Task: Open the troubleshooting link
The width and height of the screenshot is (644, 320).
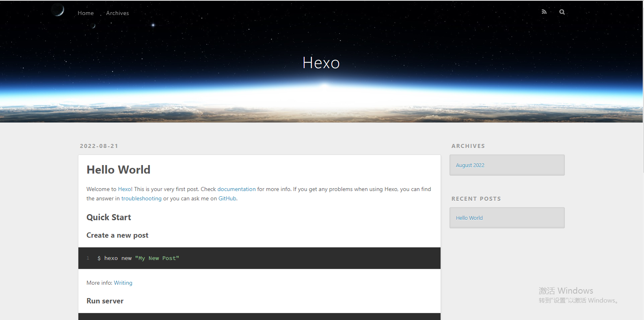Action: click(141, 198)
